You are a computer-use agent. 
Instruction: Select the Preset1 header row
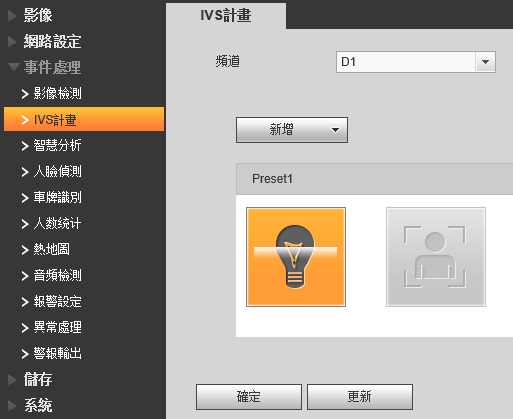374,179
